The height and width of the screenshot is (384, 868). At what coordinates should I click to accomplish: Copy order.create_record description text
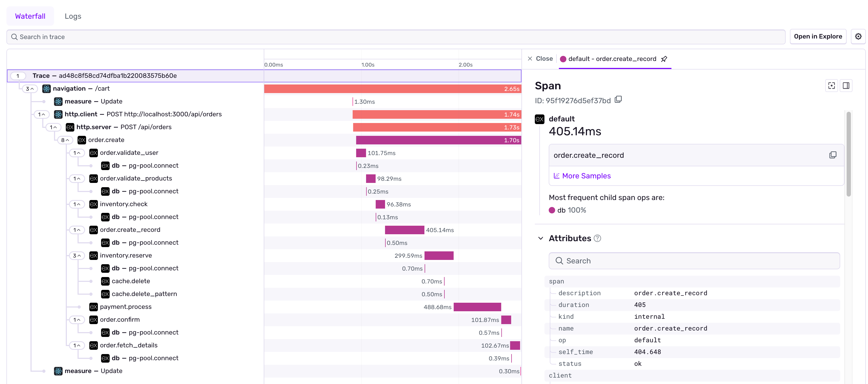click(x=833, y=155)
